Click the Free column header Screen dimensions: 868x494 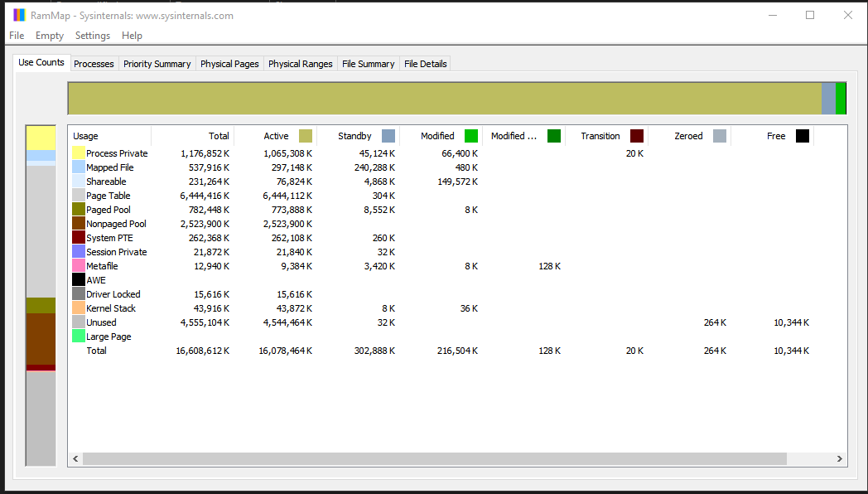coord(772,136)
